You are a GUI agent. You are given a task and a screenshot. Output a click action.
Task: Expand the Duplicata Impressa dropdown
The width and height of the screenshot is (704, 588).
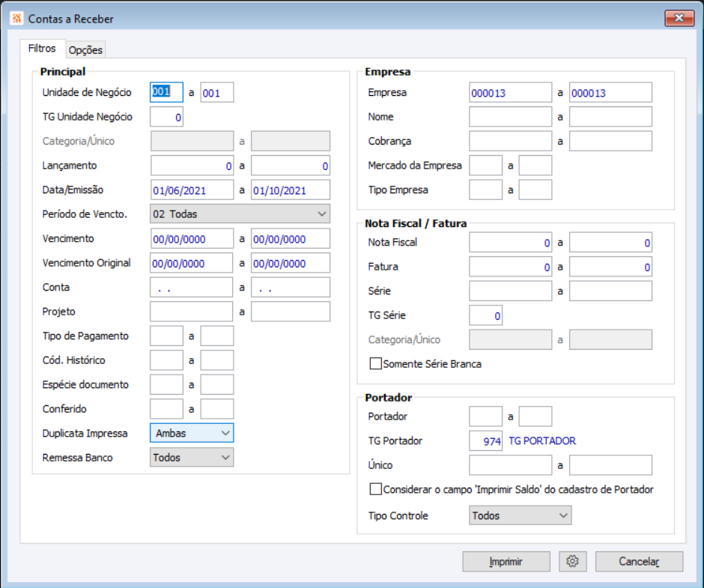[192, 433]
